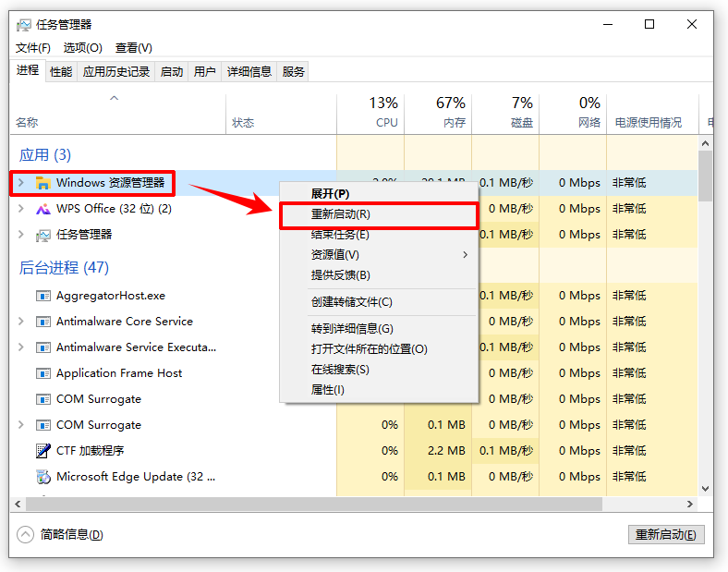The width and height of the screenshot is (728, 572).
Task: Toggle sort direction arrow above 名称 column
Action: (115, 98)
